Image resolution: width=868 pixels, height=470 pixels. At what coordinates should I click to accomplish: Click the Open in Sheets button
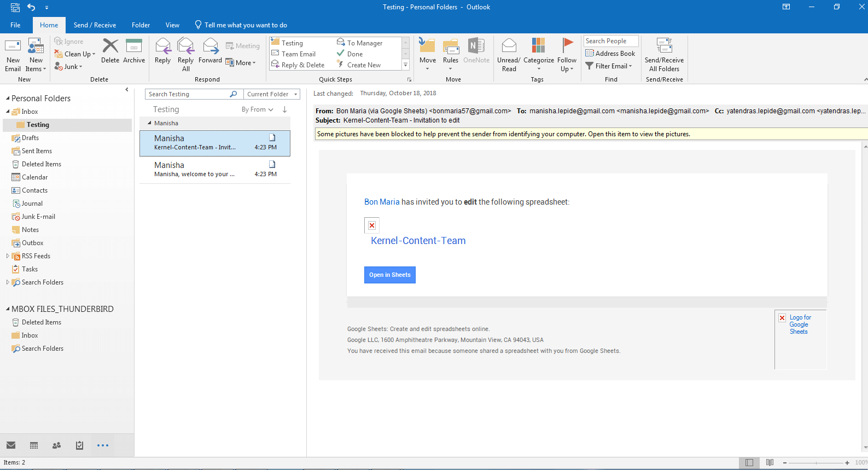(390, 275)
